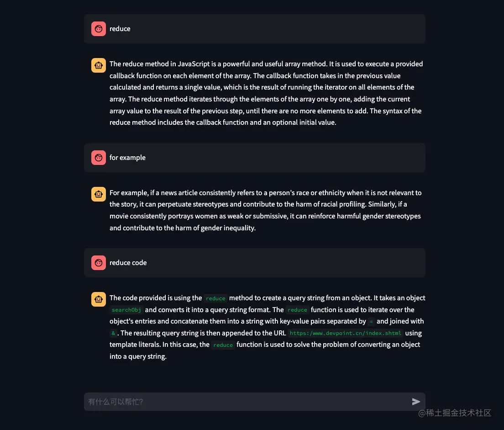Click the send arrow icon
The width and height of the screenshot is (504, 430).
(415, 402)
